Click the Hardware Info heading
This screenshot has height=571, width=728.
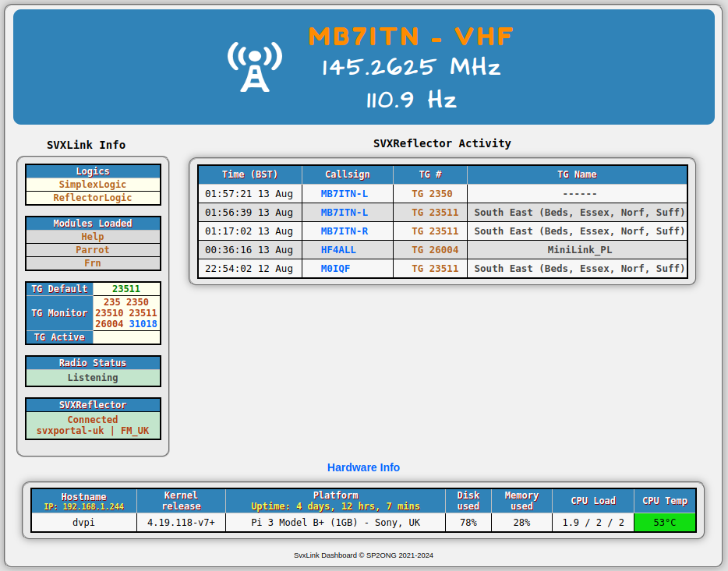pyautogui.click(x=363, y=467)
